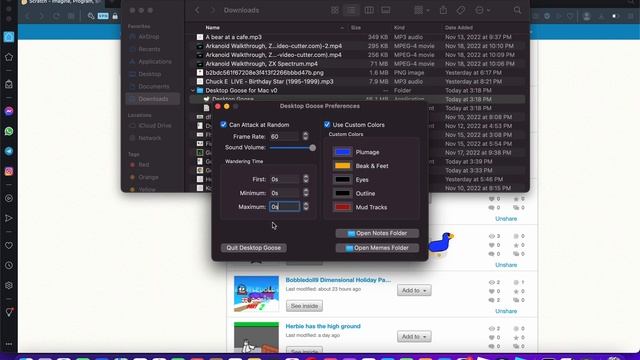Open browser sidebar history clock icon
The image size is (640, 360).
pos(9,266)
